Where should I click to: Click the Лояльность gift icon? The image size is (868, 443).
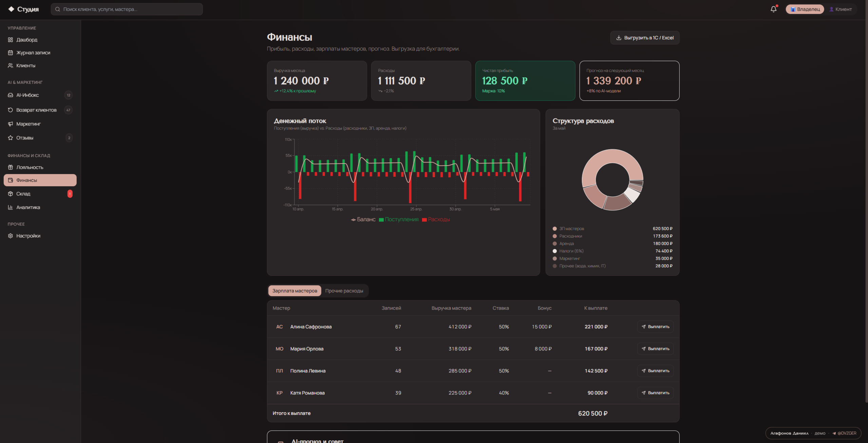[11, 167]
